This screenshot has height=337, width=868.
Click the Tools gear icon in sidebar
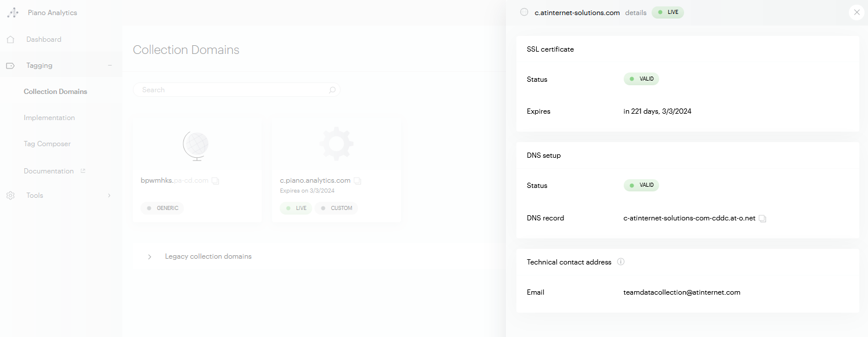coord(10,195)
